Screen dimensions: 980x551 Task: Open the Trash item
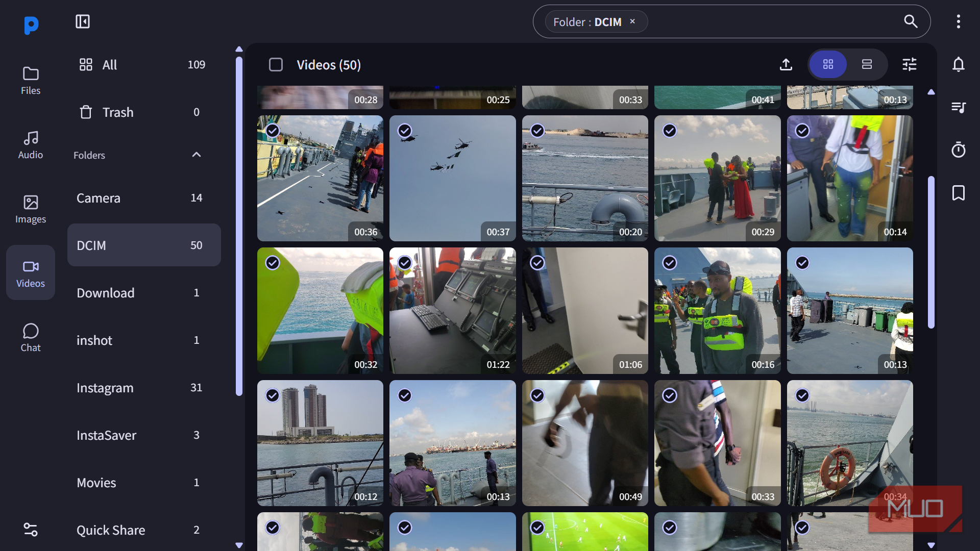(x=144, y=112)
